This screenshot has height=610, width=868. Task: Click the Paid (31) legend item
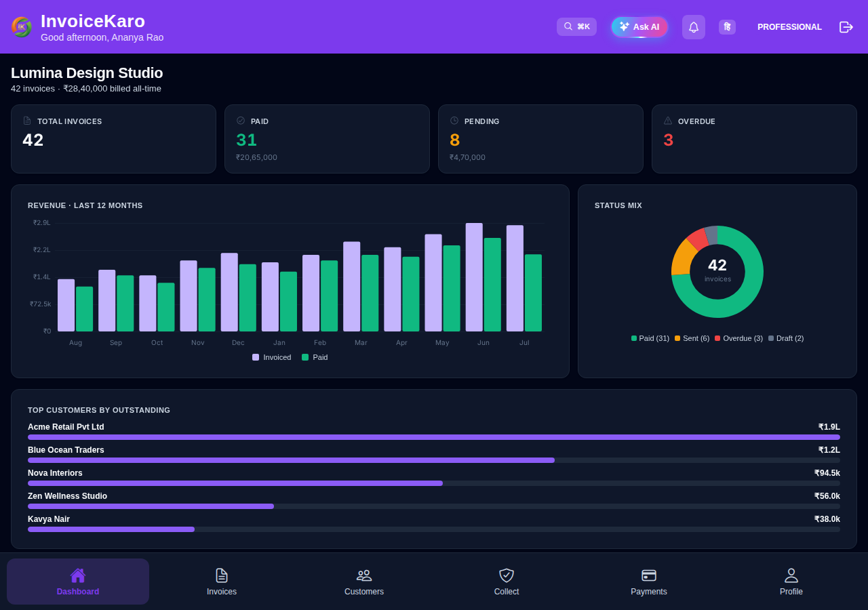pos(650,338)
